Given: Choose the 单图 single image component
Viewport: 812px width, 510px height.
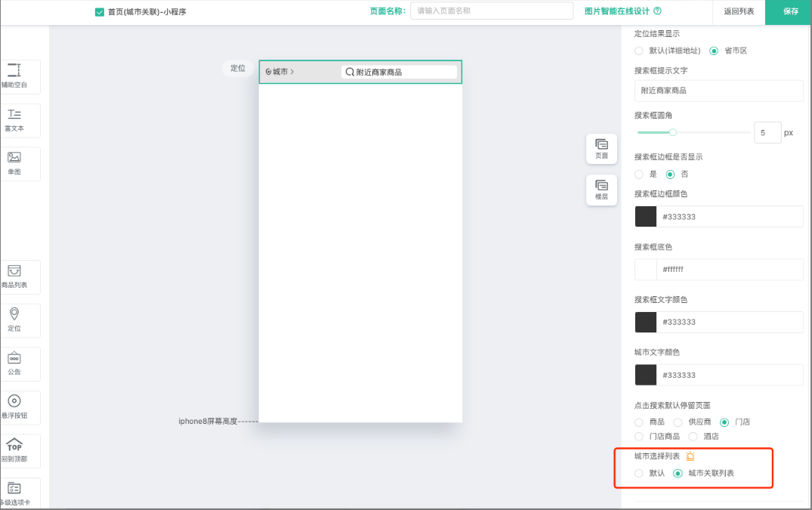Looking at the screenshot, I should (x=14, y=163).
